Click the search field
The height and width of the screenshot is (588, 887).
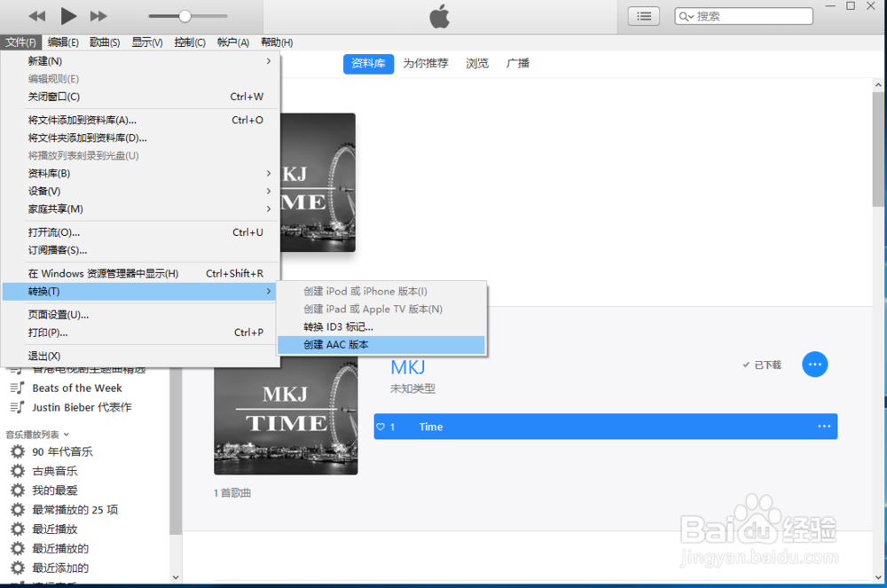743,16
